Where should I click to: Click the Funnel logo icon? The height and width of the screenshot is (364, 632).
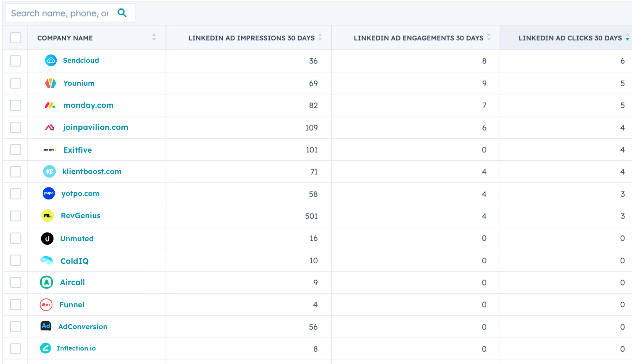46,305
